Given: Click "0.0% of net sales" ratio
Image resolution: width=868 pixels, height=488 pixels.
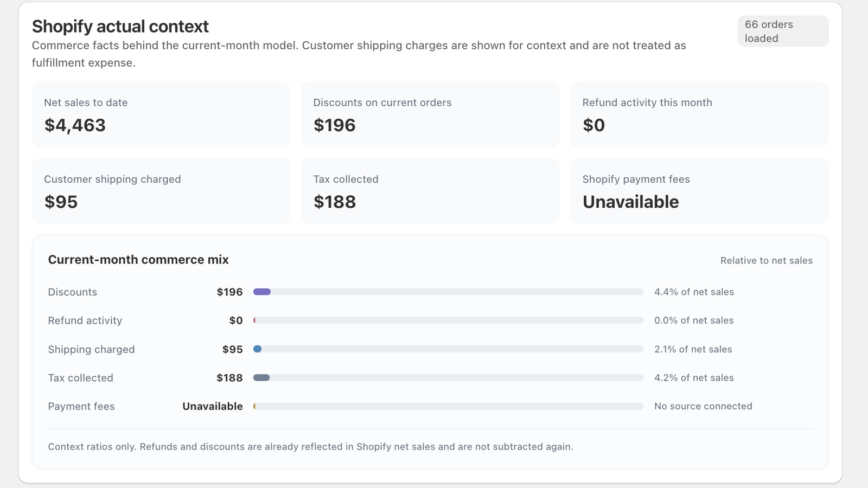Looking at the screenshot, I should click(694, 320).
